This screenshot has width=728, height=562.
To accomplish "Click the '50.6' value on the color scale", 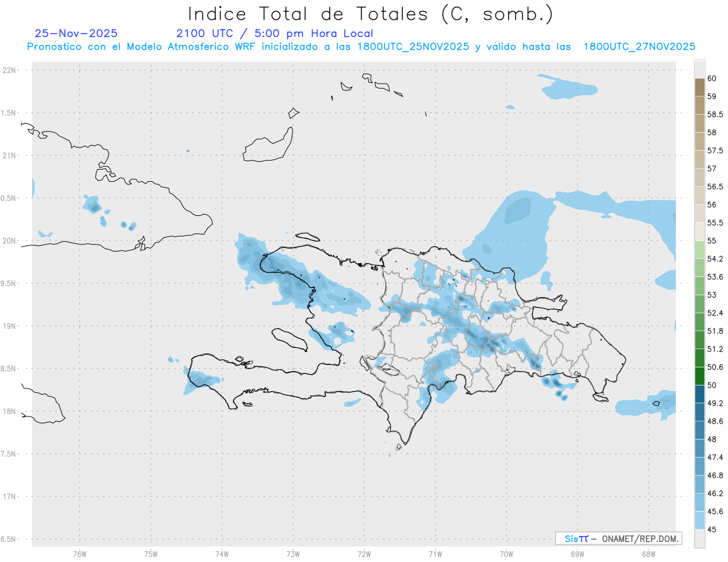I will click(x=715, y=367).
